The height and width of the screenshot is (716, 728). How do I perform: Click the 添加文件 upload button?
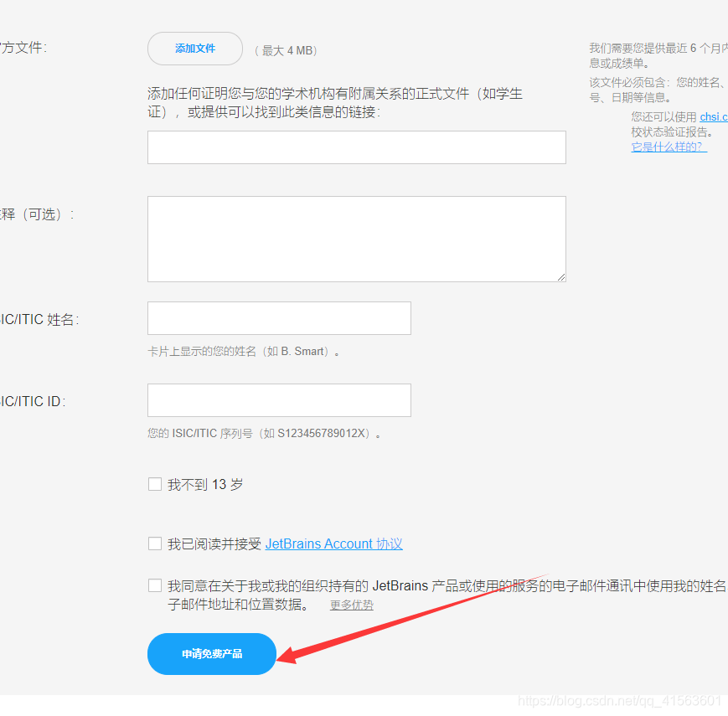point(194,49)
